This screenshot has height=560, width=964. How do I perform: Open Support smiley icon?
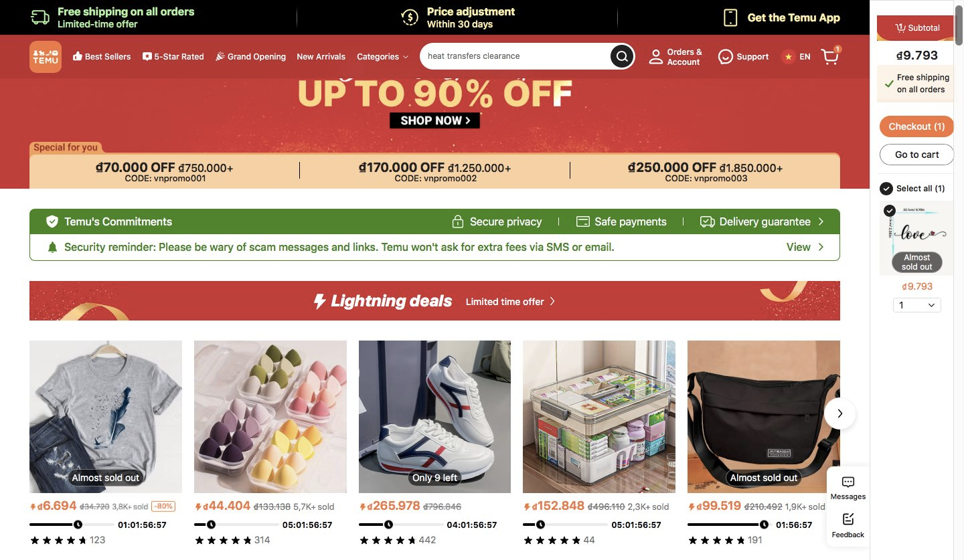click(x=725, y=57)
